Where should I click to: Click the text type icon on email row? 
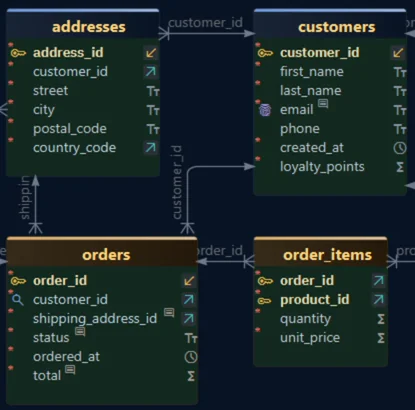pos(400,110)
